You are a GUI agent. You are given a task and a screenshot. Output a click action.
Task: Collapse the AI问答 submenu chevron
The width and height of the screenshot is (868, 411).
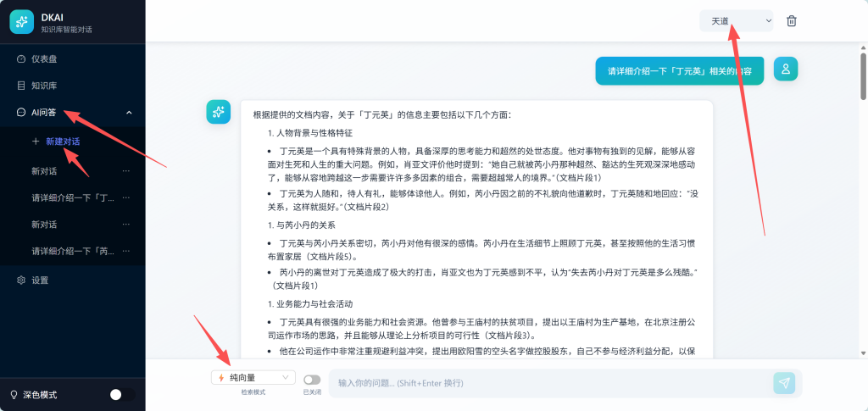pyautogui.click(x=129, y=113)
